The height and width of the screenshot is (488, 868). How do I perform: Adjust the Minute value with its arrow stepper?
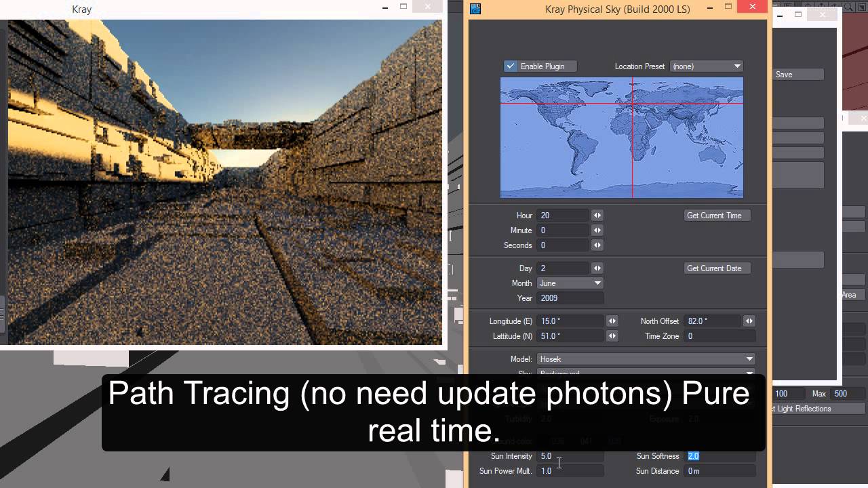[597, 230]
